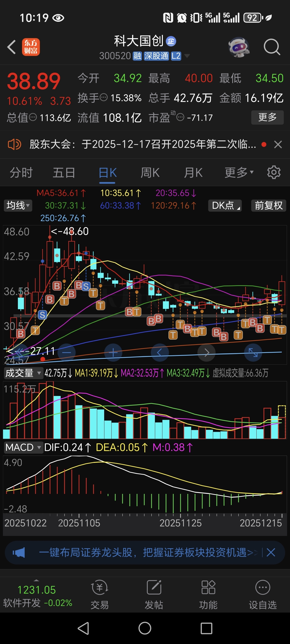
Task: Expand chart to fullscreen icon
Action: click(x=253, y=352)
